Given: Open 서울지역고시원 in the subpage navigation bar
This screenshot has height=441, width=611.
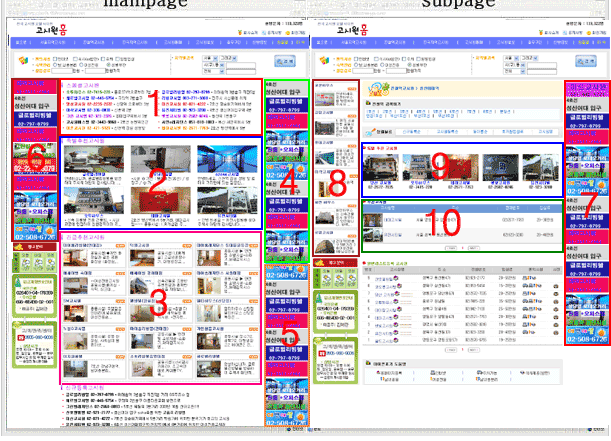Looking at the screenshot, I should point(359,43).
